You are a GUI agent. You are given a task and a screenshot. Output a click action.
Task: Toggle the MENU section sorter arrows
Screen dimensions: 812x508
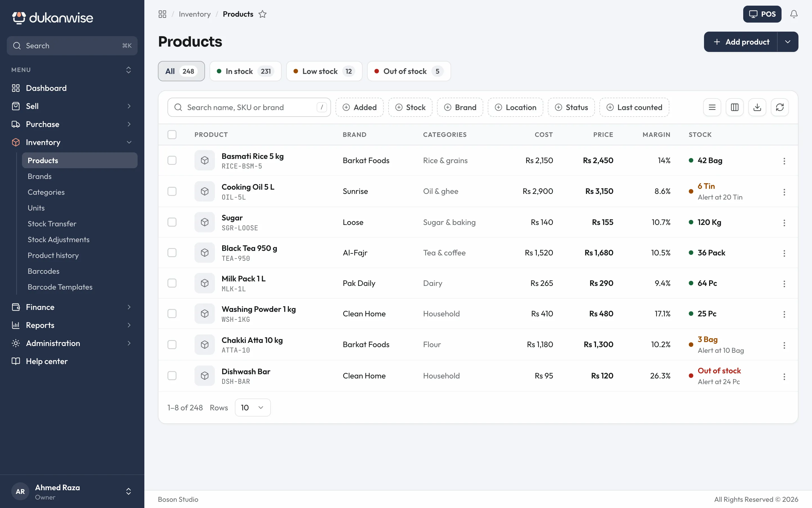pos(129,70)
